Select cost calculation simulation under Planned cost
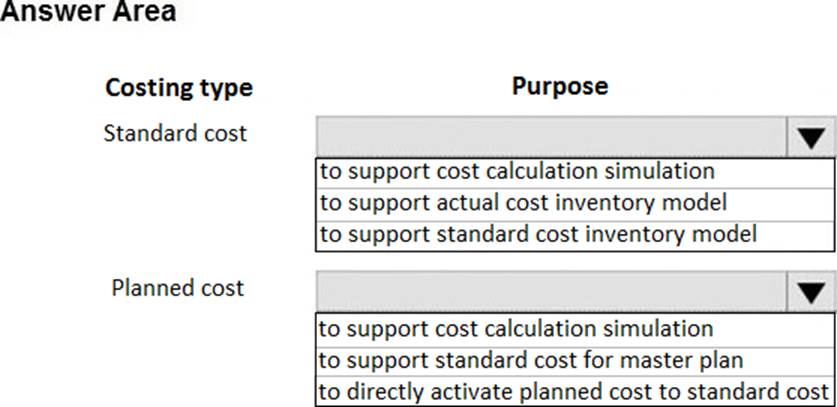The height and width of the screenshot is (407, 837). tap(517, 328)
